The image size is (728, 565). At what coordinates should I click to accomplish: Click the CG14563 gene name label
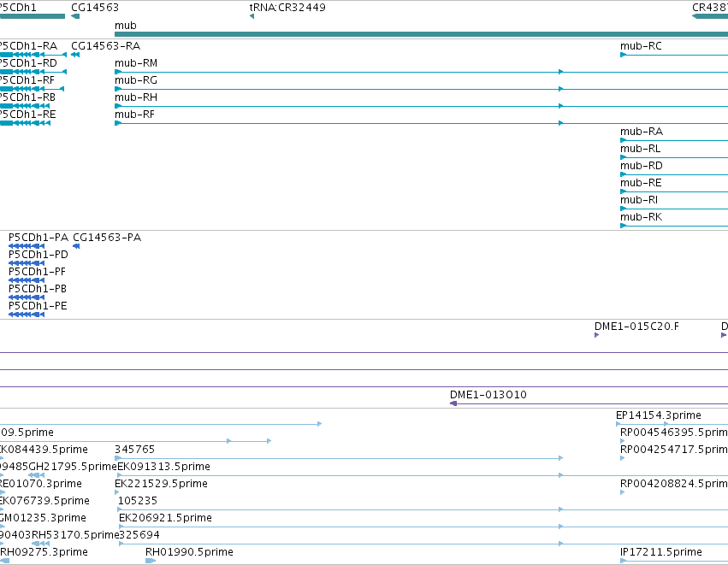tap(95, 8)
